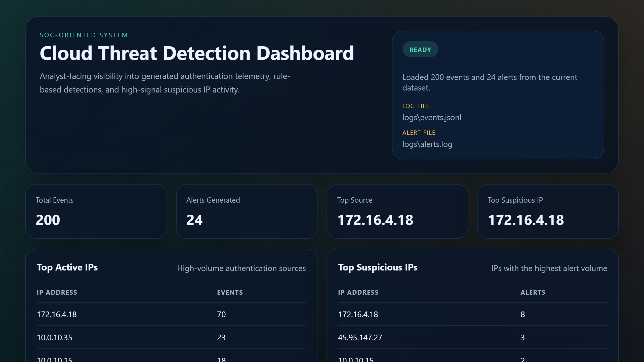
Task: Select suspicious IP 45.95.147.27
Action: tap(360, 338)
